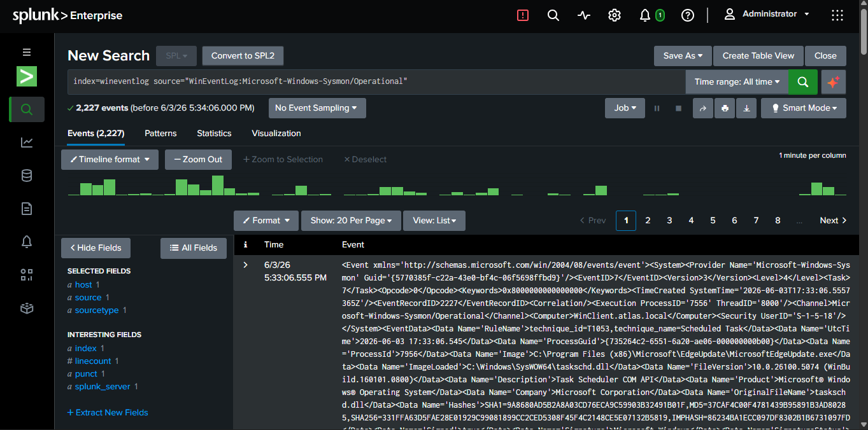
Task: Open the apps grid icon
Action: tap(838, 15)
